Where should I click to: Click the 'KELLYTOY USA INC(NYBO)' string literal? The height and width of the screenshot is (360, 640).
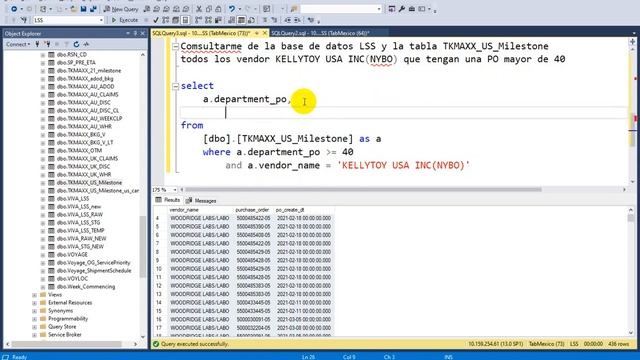(404, 165)
